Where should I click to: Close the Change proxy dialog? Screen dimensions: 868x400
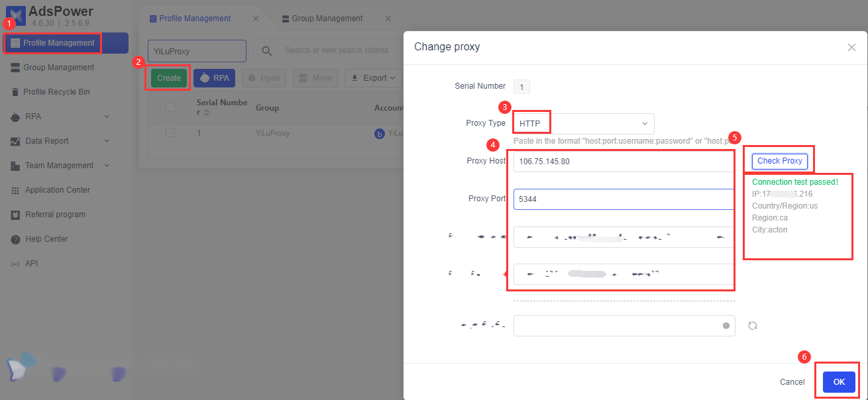coord(851,48)
